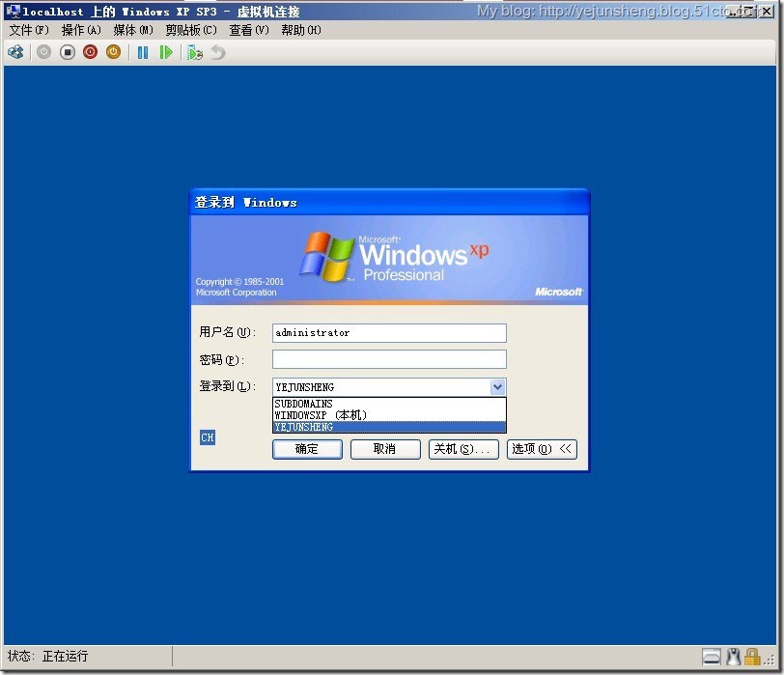Screen dimensions: 784x675
Task: Click the keyboard status icon in the status bar
Action: coord(711,657)
